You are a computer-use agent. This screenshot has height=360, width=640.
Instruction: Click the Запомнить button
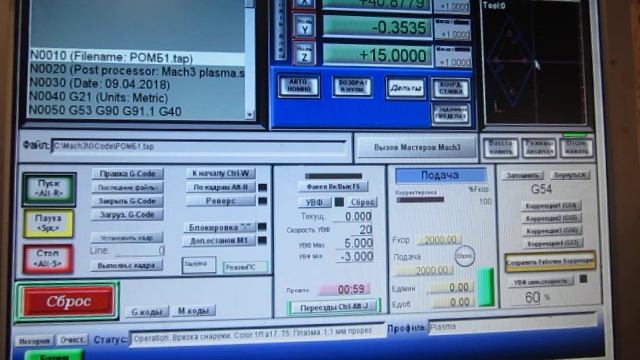pos(523,175)
